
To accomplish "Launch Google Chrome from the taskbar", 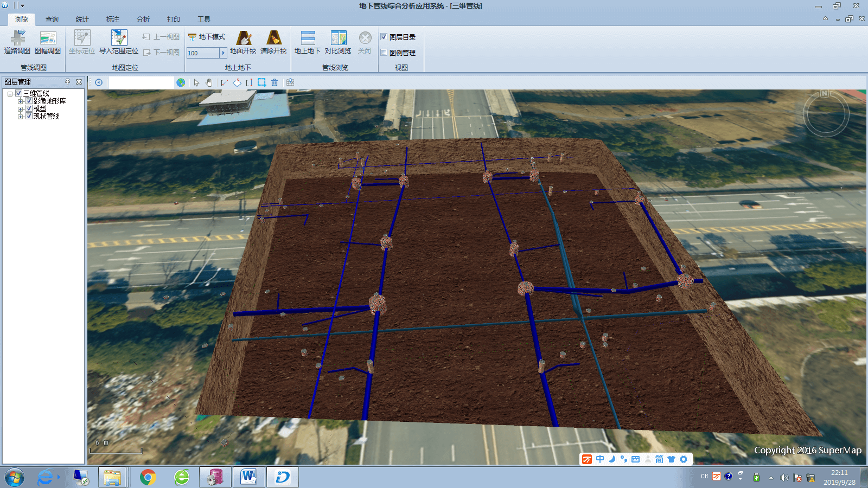I will (148, 477).
